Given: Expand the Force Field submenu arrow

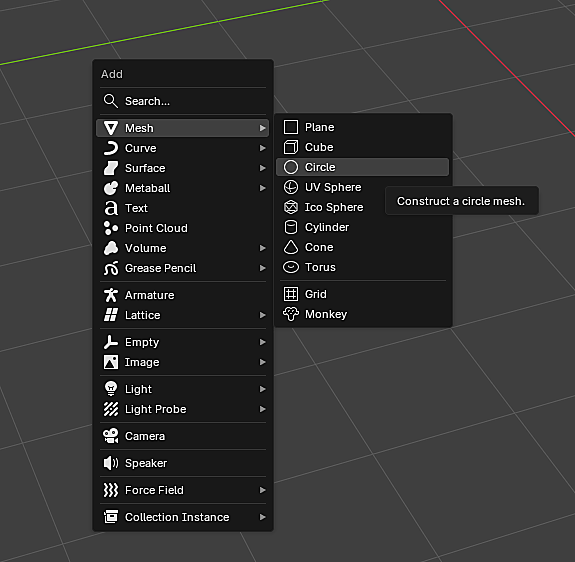Looking at the screenshot, I should 263,490.
